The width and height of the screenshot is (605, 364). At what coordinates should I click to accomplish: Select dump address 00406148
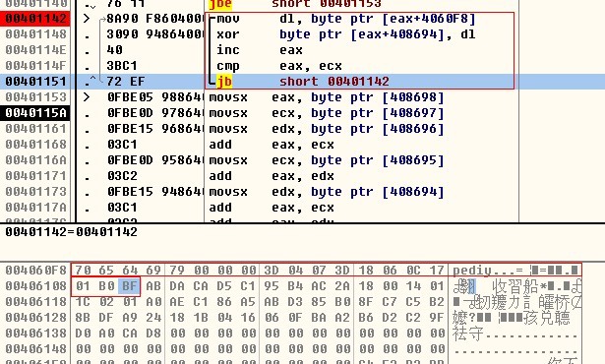pos(35,349)
